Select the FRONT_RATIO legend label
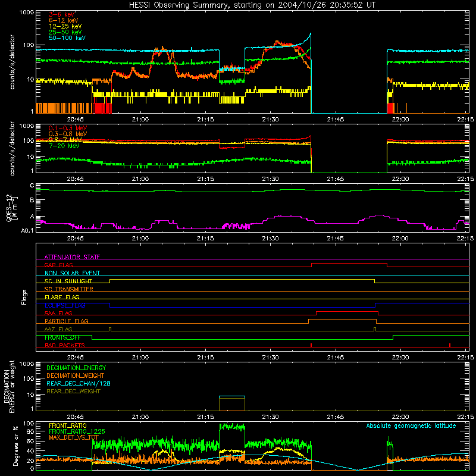Screen dimensions: 476x476 [68, 425]
